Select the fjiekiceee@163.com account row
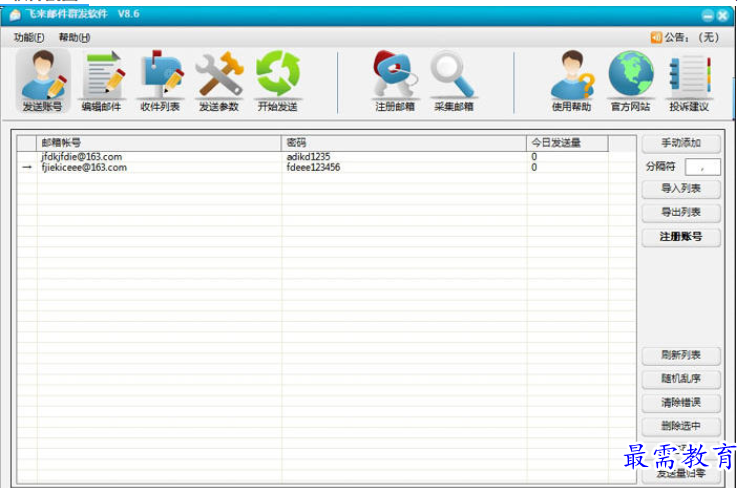Viewport: 745px width, 488px height. tap(84, 168)
